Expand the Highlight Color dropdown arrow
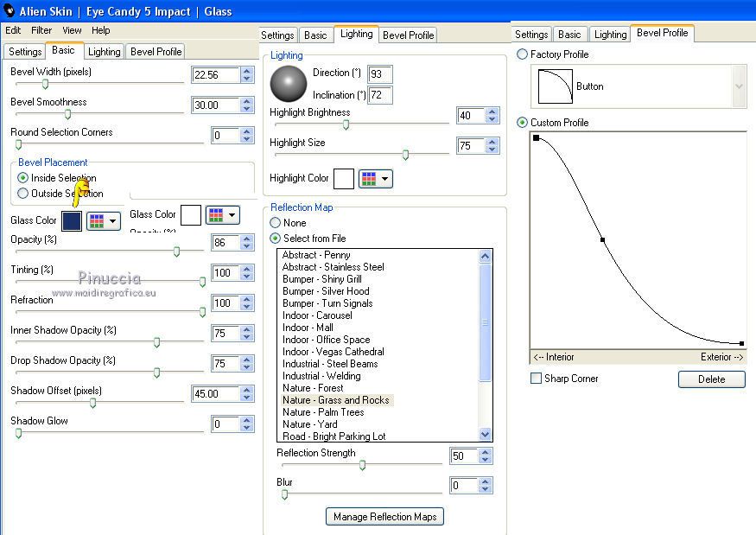756x535 pixels. click(384, 179)
